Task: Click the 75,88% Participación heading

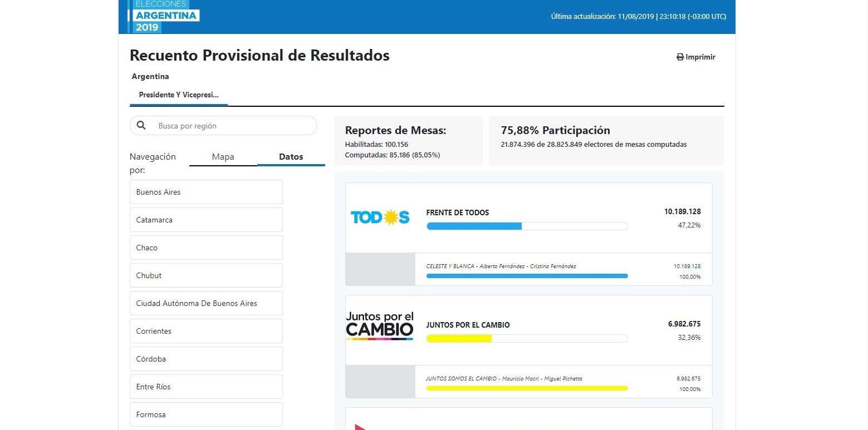Action: pyautogui.click(x=556, y=130)
